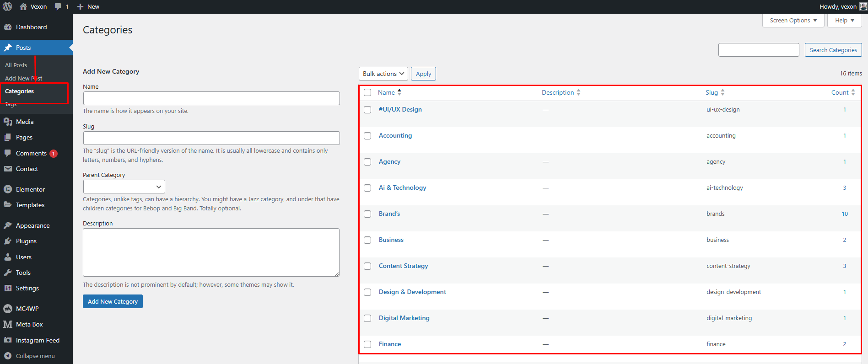The height and width of the screenshot is (364, 868).
Task: Open the Comments menu item
Action: [31, 153]
